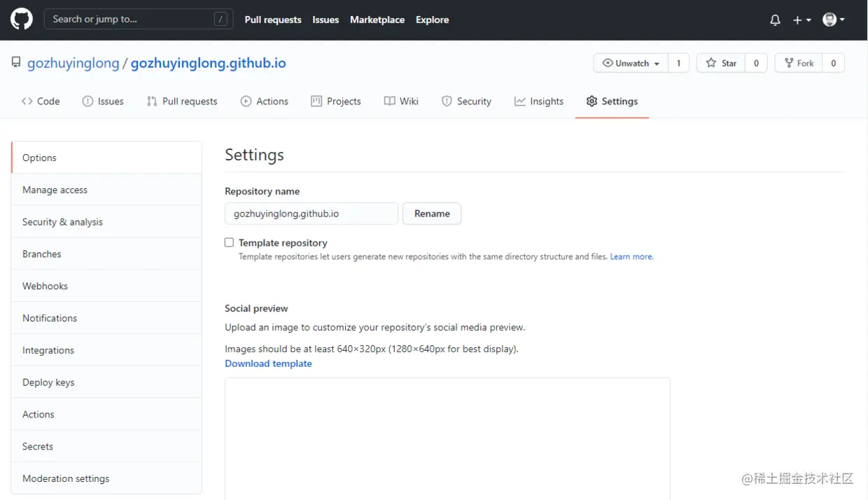Click the eye icon on Unwatch button
Viewport: 868px width, 500px height.
click(x=608, y=63)
